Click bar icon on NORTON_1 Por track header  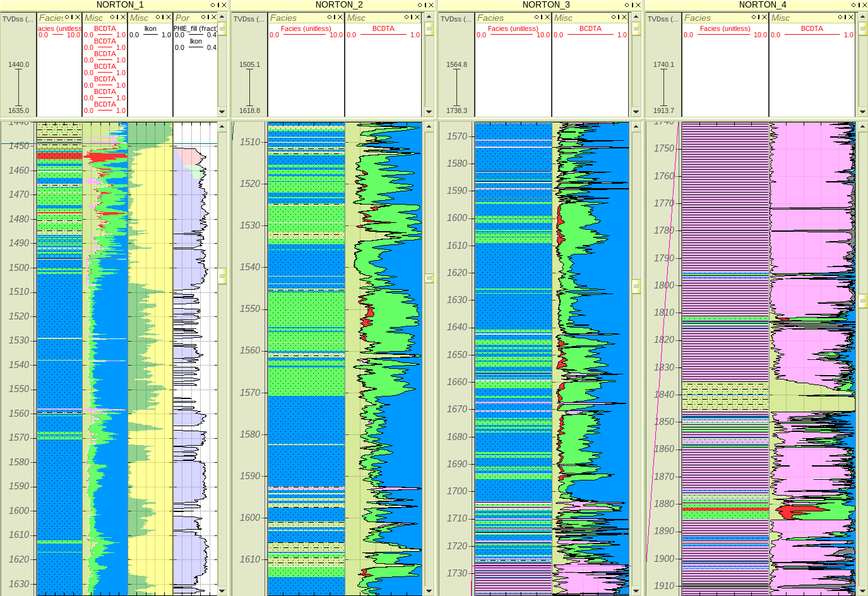(208, 17)
